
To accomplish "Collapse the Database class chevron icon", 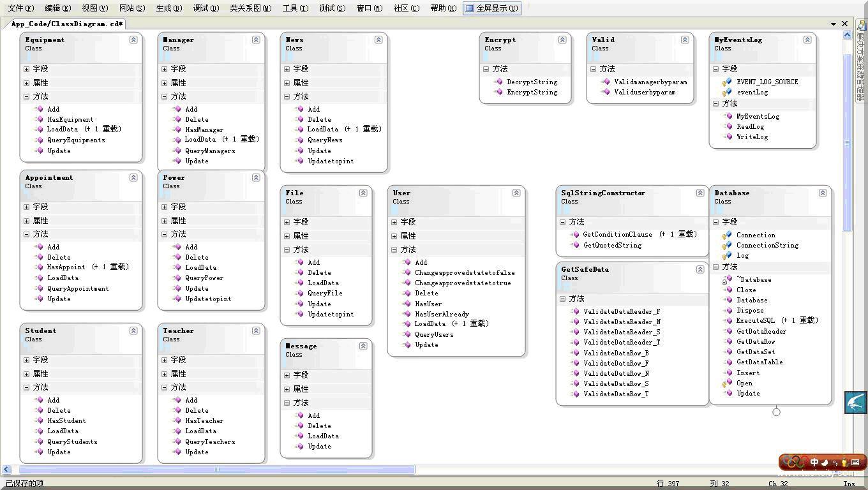I will pos(823,193).
